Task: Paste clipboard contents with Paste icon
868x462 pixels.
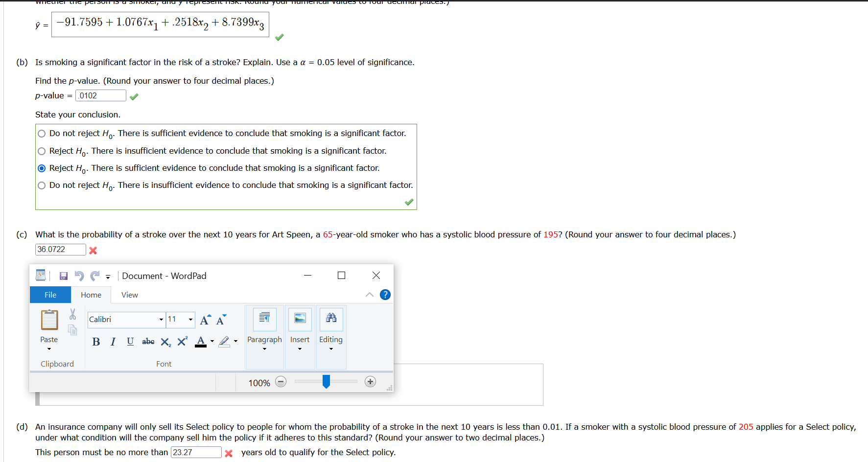Action: pos(49,320)
